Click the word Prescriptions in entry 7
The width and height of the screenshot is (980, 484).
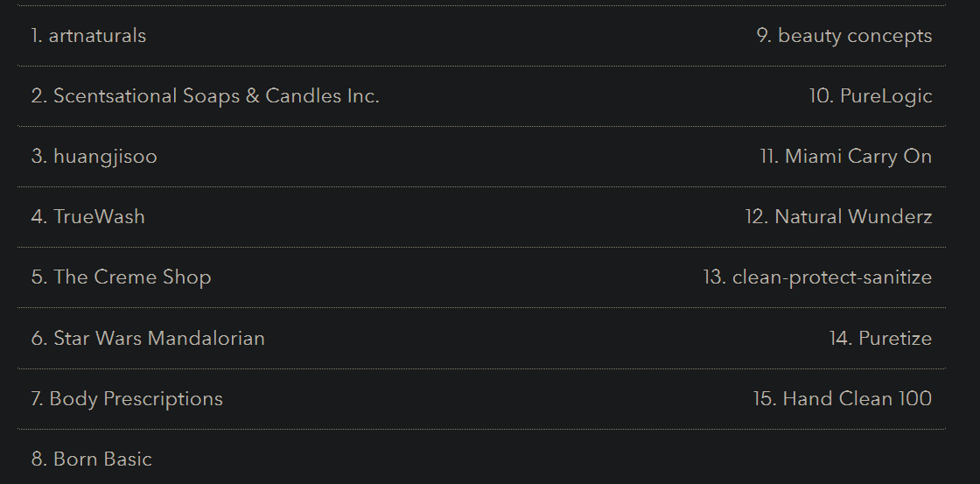(163, 398)
